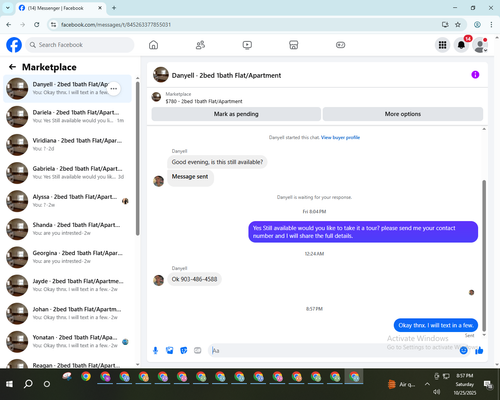Open Viridiana 2bed 1bath conversation
This screenshot has width=500, height=400.
click(67, 145)
